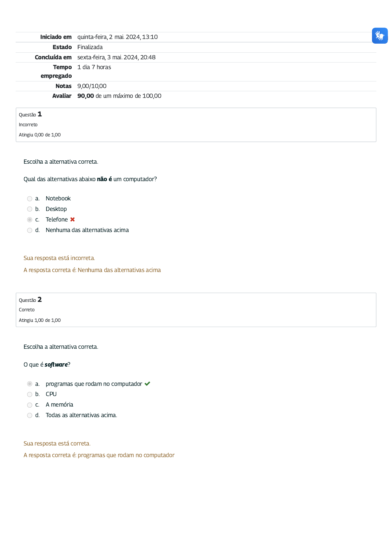Open the sign language accessibility widget
392x548 pixels.
tap(380, 36)
